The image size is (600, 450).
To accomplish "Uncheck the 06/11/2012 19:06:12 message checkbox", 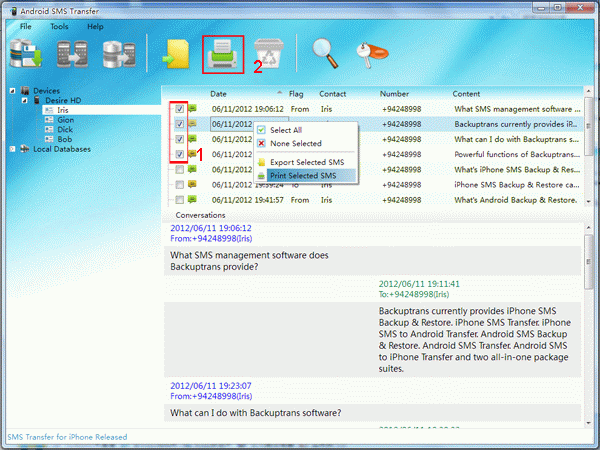I will click(179, 109).
